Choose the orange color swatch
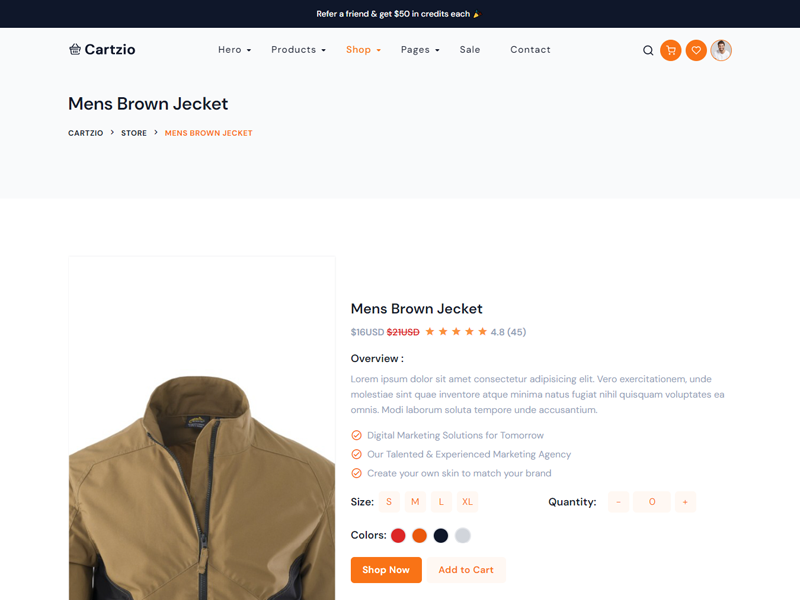The height and width of the screenshot is (600, 800). [419, 536]
